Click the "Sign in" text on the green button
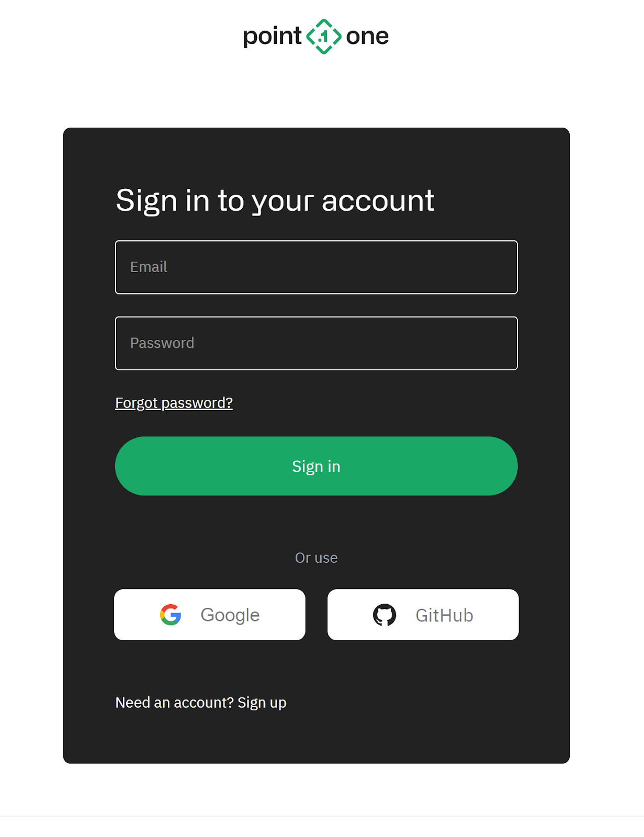This screenshot has width=644, height=837. click(317, 467)
